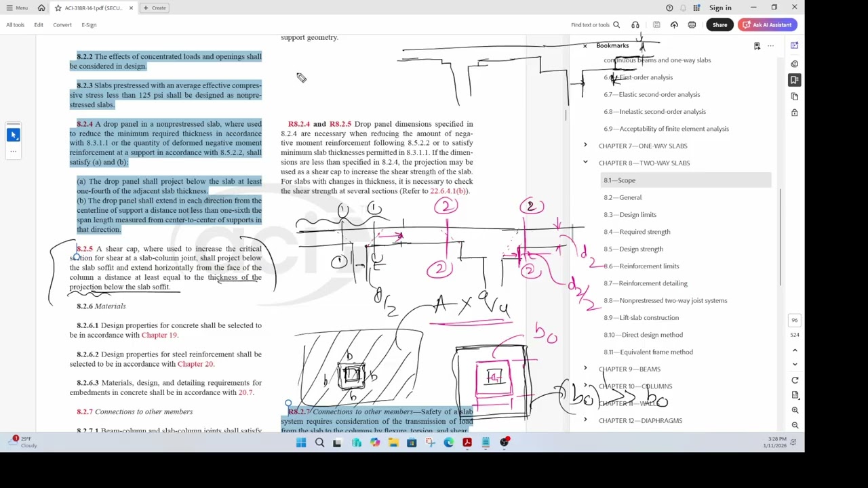
Task: Click the search magnifier icon
Action: pos(616,24)
